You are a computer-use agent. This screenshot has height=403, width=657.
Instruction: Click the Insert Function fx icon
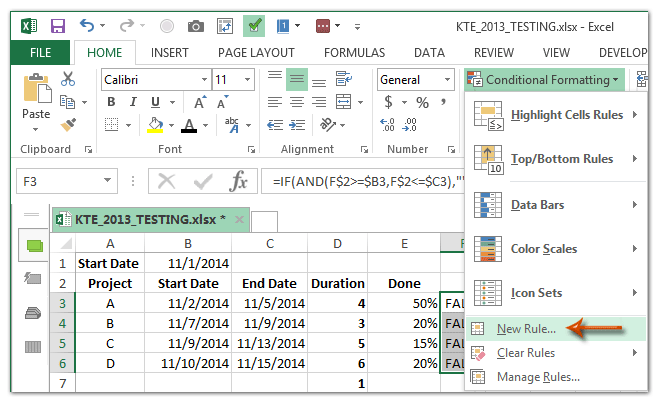(x=239, y=182)
